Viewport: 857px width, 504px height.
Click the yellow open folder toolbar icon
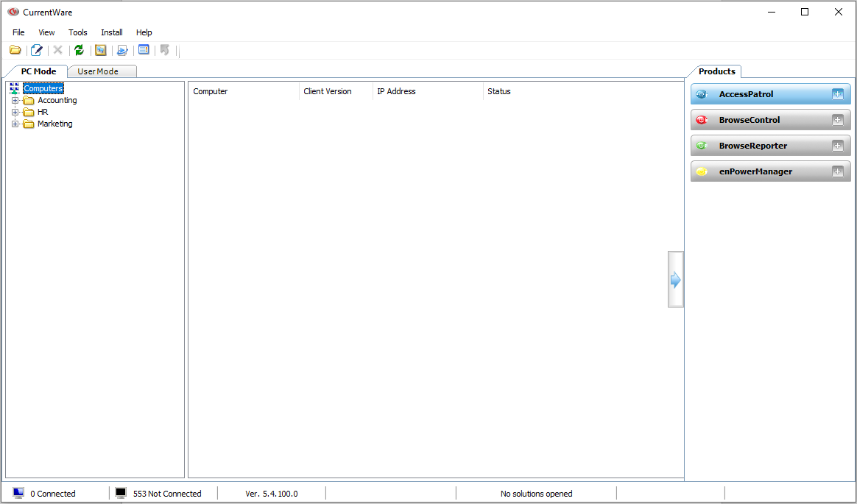pos(15,50)
